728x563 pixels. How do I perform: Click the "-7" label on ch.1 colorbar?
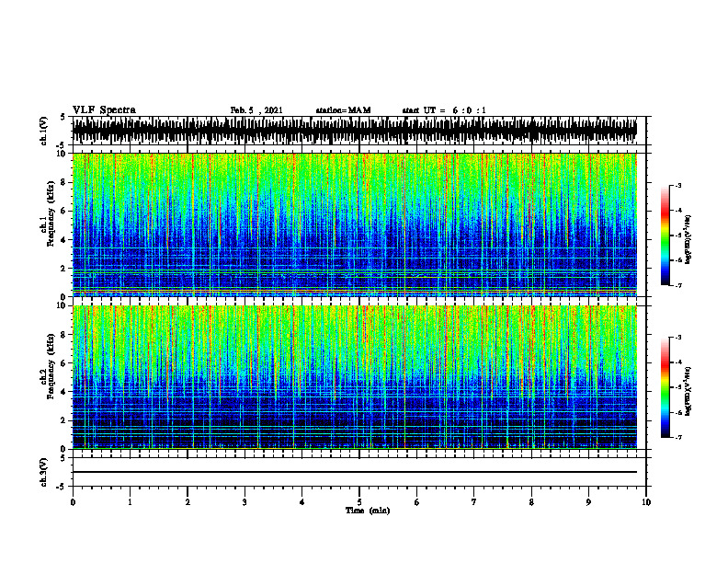678,285
